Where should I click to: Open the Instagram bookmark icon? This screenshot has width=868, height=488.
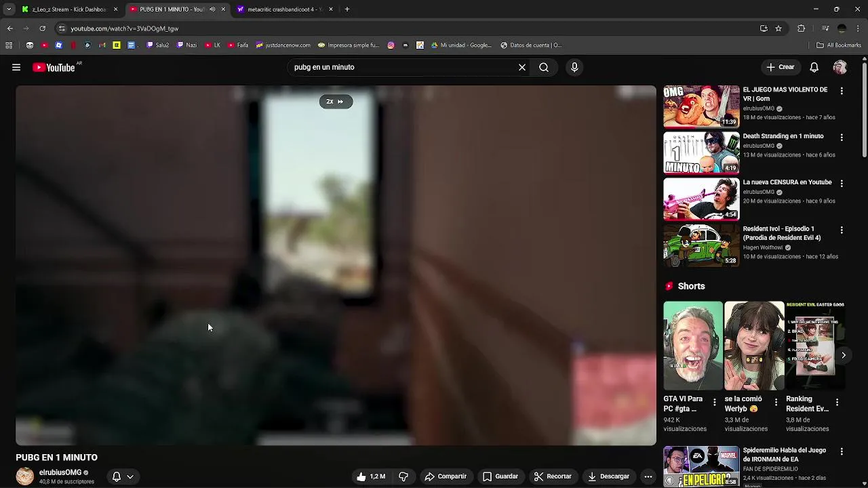point(391,45)
